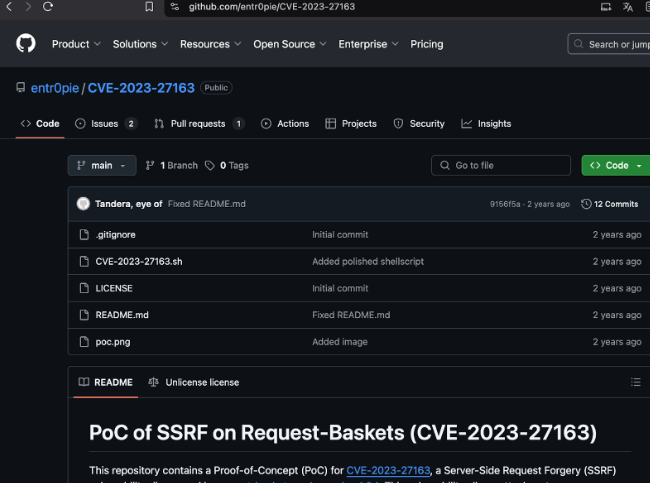Click the CVE-2023-27163 repository name link

pyautogui.click(x=141, y=88)
